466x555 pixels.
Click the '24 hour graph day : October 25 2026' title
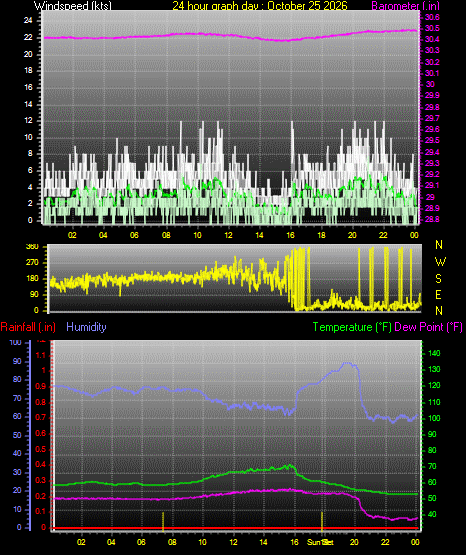(260, 6)
